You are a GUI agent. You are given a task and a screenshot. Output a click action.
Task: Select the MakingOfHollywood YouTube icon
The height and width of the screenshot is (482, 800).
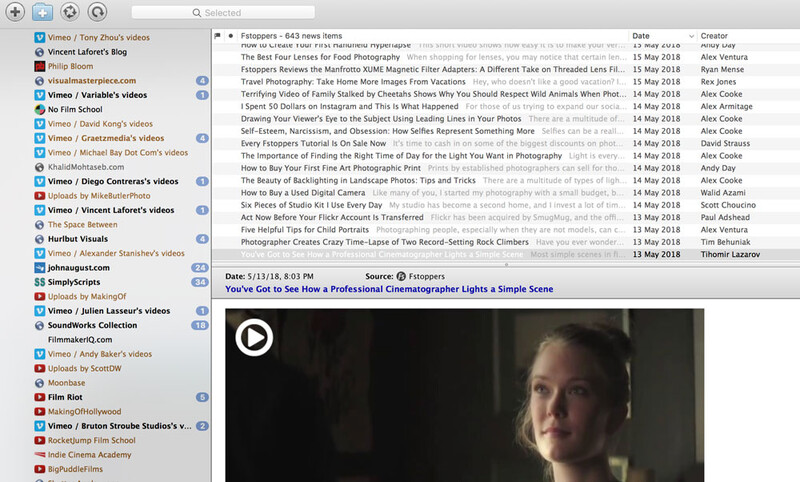tap(39, 411)
